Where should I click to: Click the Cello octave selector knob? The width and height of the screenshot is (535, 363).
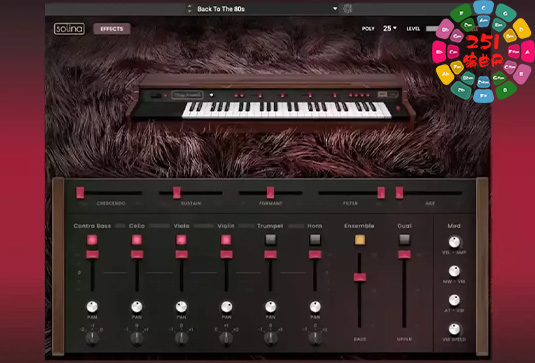coord(137,338)
